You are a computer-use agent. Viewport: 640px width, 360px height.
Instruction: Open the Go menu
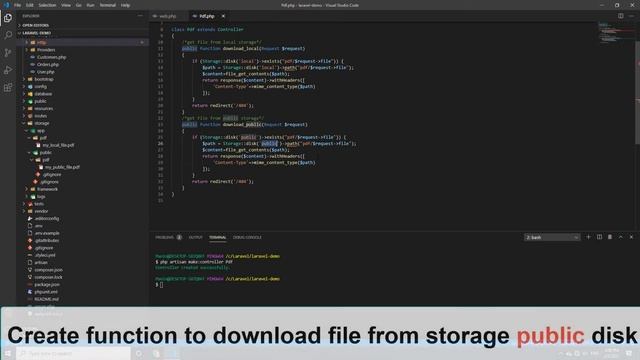pyautogui.click(x=78, y=5)
